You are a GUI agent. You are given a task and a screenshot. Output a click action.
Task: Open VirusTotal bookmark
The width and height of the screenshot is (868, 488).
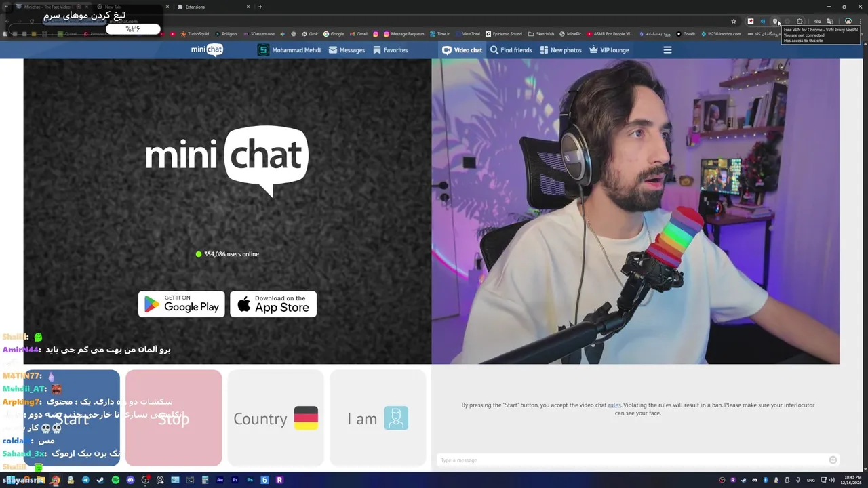[x=467, y=34]
